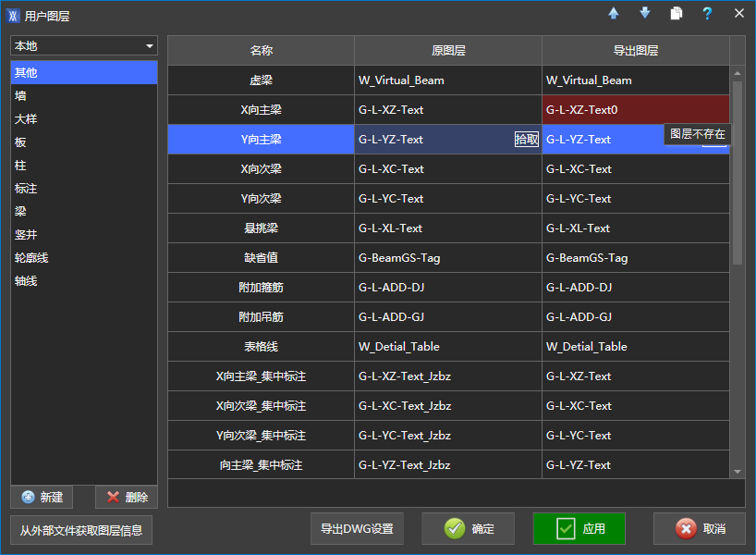Screen dimensions: 756x555
Task: Click the 拾取 button in Y向主梁 row
Action: [526, 140]
